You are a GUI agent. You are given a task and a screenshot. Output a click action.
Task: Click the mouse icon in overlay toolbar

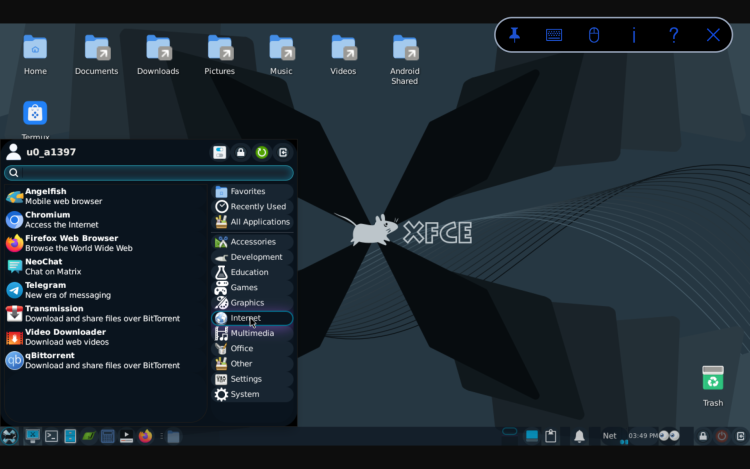coord(594,35)
